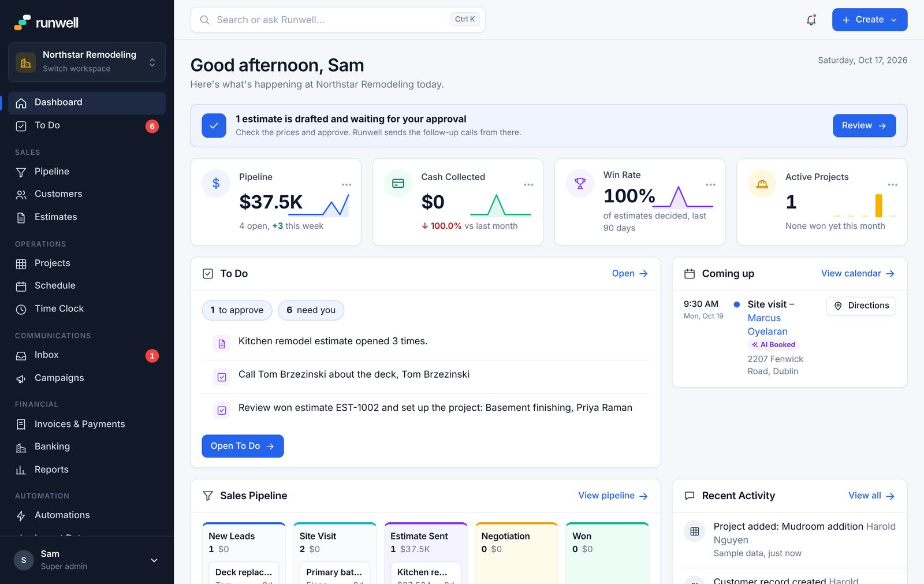Click View all in Recent Activity
Viewport: 924px width, 584px height.
[x=871, y=496]
